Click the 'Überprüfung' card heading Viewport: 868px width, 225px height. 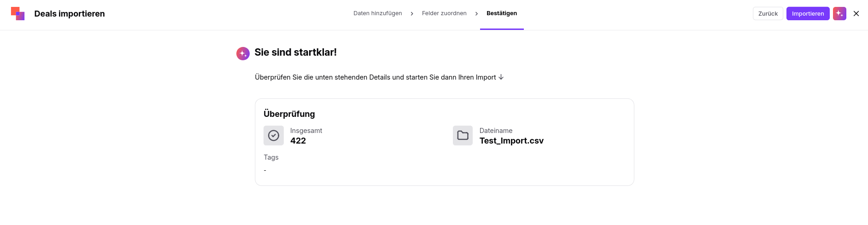(x=289, y=114)
